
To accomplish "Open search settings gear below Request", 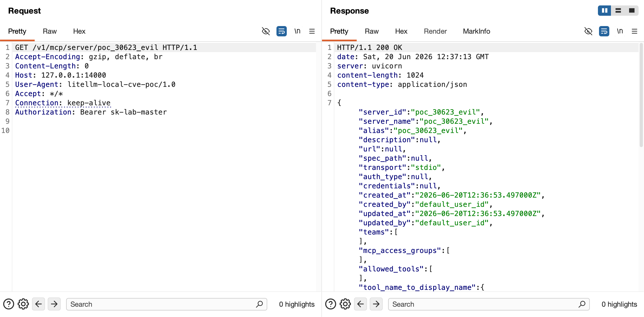I will click(23, 304).
